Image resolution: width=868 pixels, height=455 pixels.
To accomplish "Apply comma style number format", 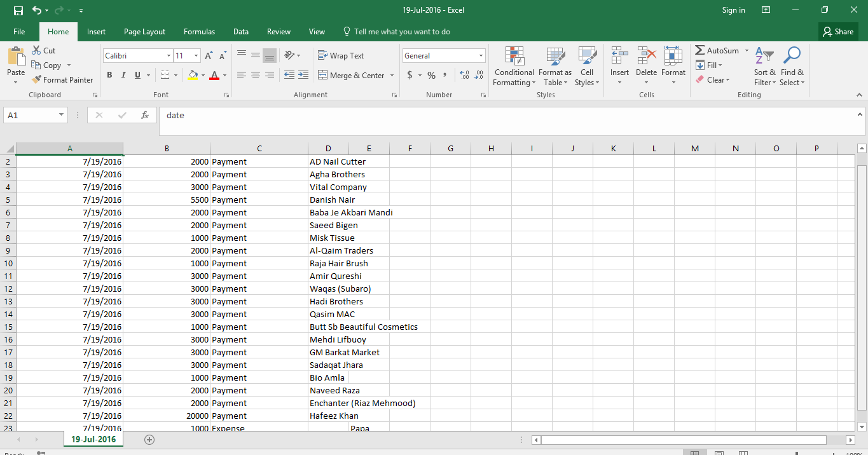I will [444, 75].
